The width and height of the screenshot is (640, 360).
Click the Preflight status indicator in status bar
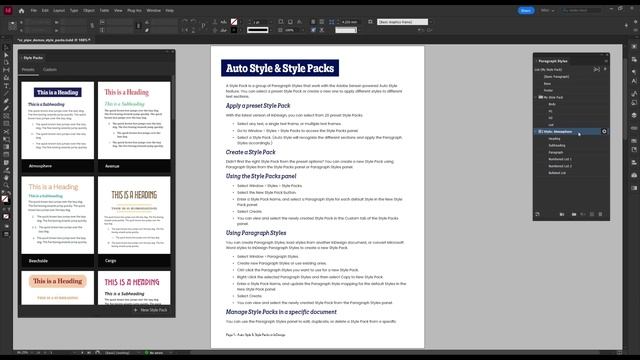(154, 353)
